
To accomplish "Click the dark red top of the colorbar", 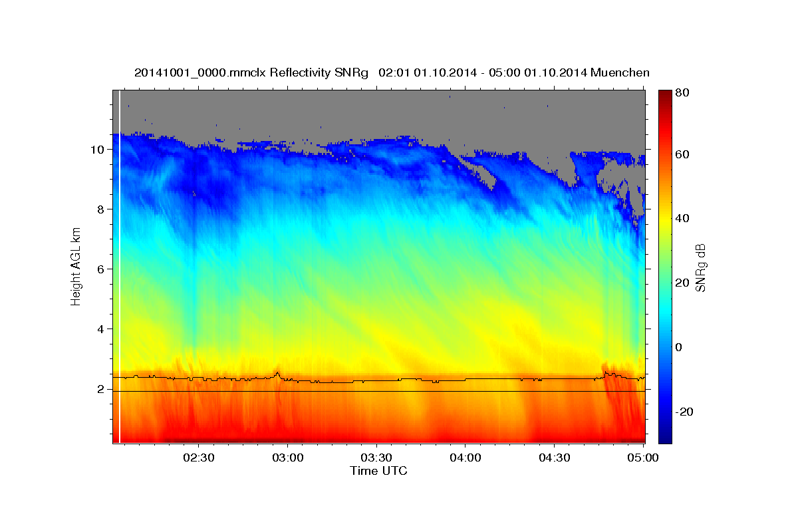I will [x=664, y=94].
